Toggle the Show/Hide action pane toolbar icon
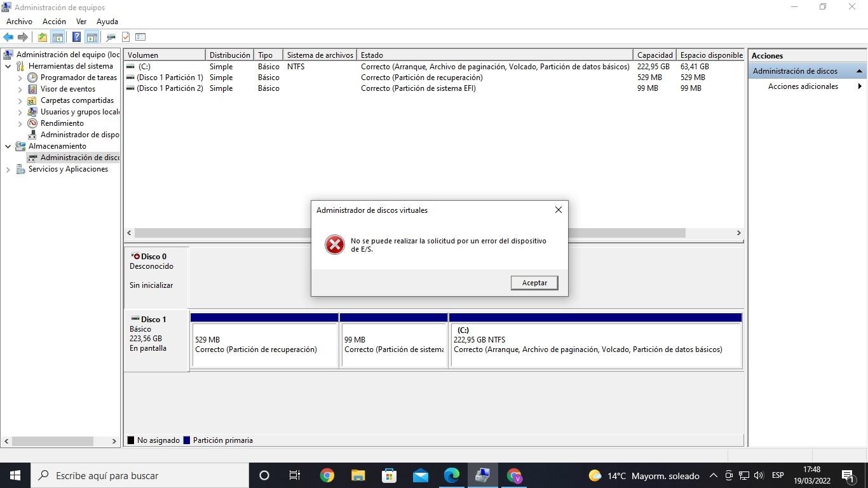868x488 pixels. (92, 37)
